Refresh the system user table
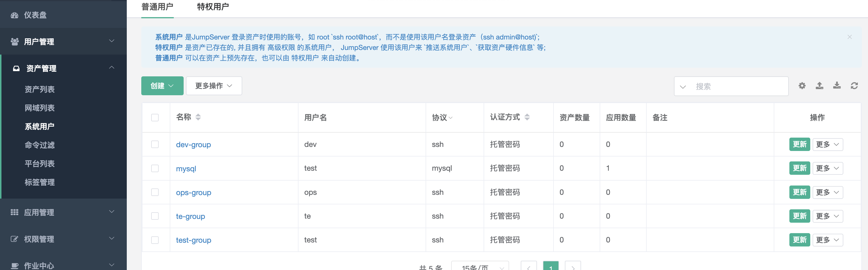 854,86
